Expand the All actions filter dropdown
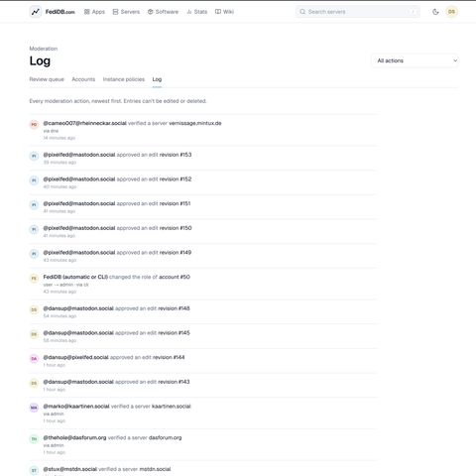 (x=415, y=60)
